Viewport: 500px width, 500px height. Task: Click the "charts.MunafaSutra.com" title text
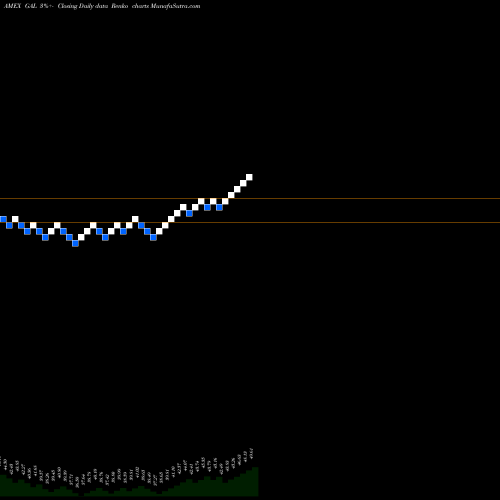click(x=166, y=6)
